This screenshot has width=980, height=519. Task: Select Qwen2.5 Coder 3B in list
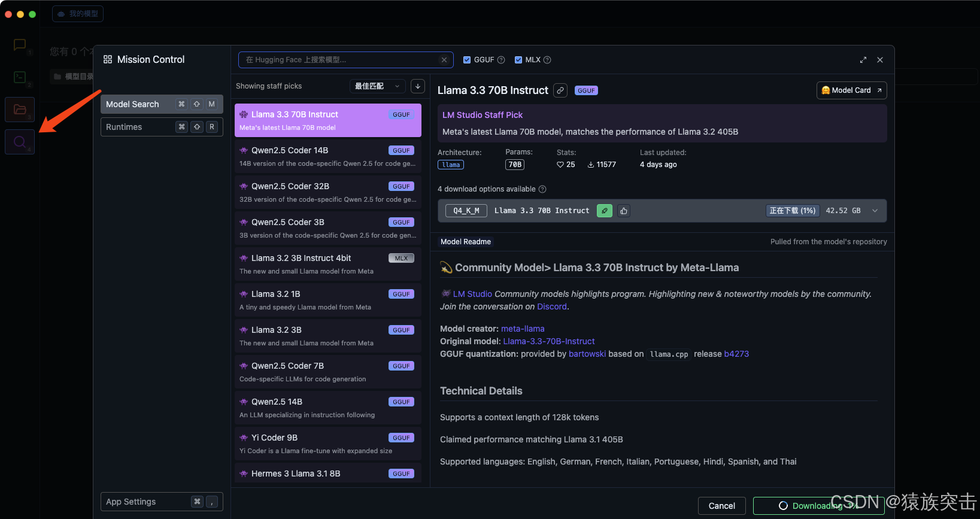click(328, 228)
